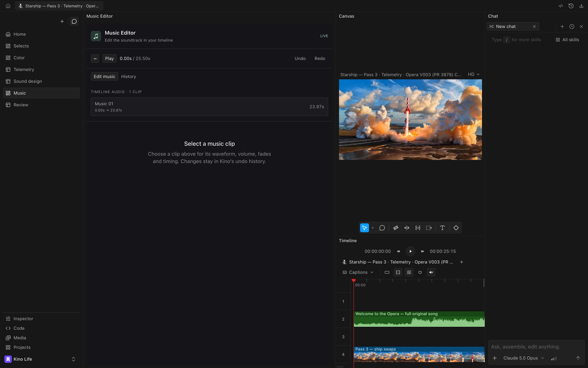Activate the split arrows trim tool
The height and width of the screenshot is (368, 588).
(x=407, y=228)
